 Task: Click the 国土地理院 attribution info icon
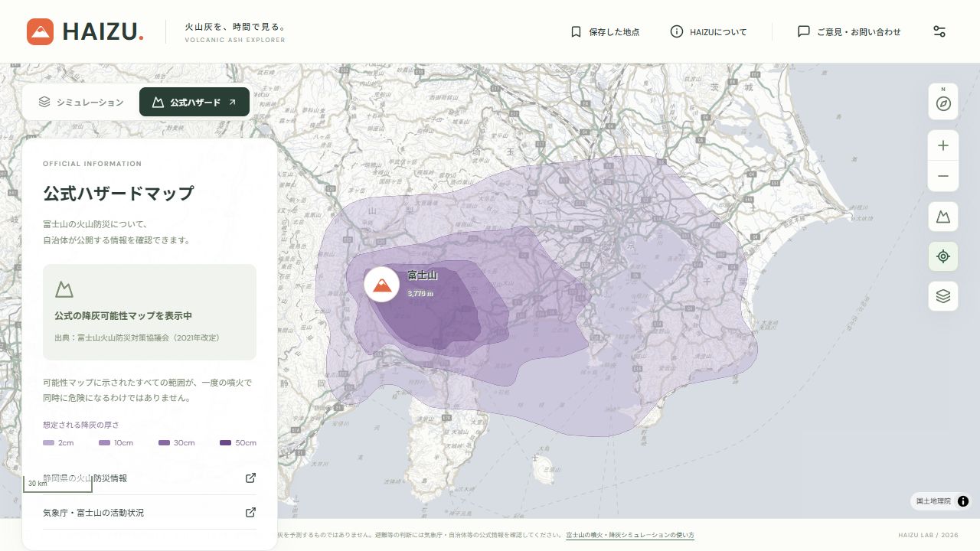tap(963, 501)
